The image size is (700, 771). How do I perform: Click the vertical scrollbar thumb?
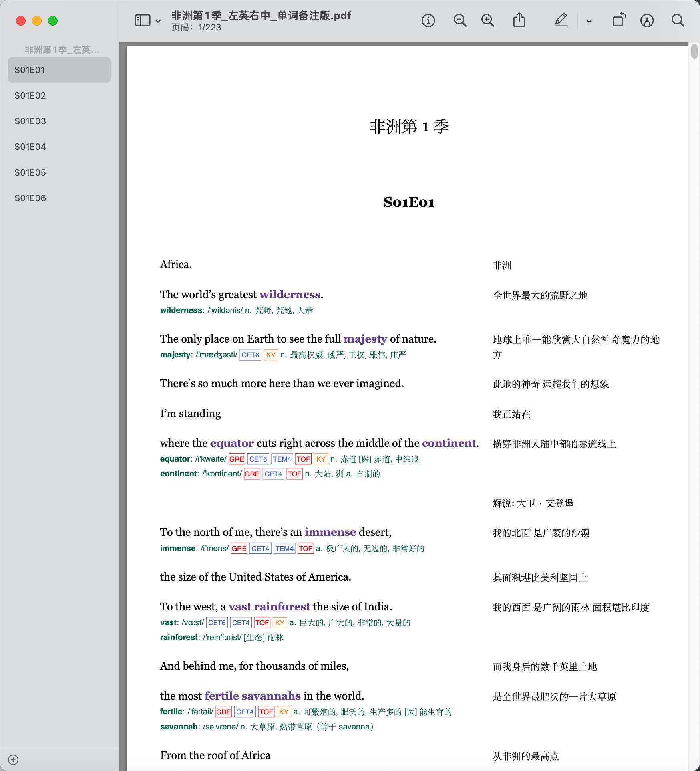point(694,52)
